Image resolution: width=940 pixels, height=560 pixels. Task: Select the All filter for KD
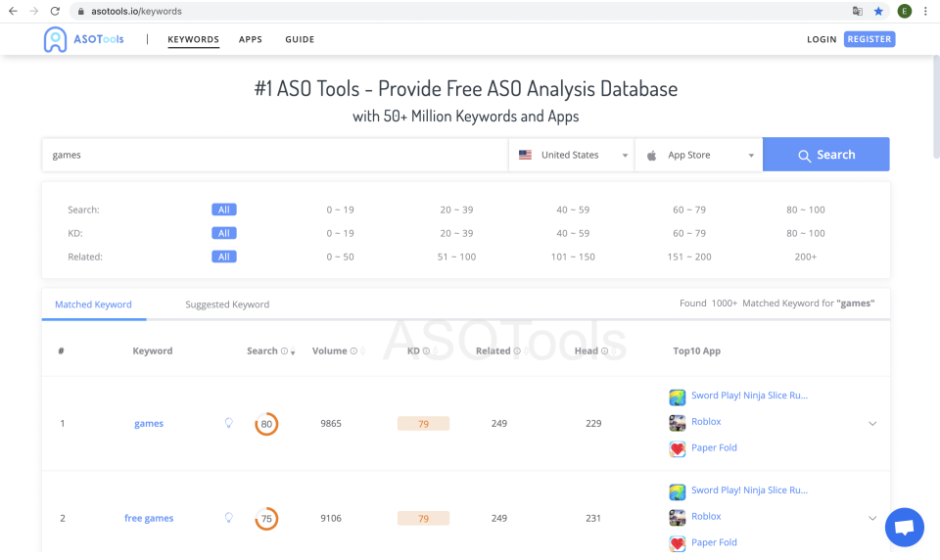click(x=224, y=233)
